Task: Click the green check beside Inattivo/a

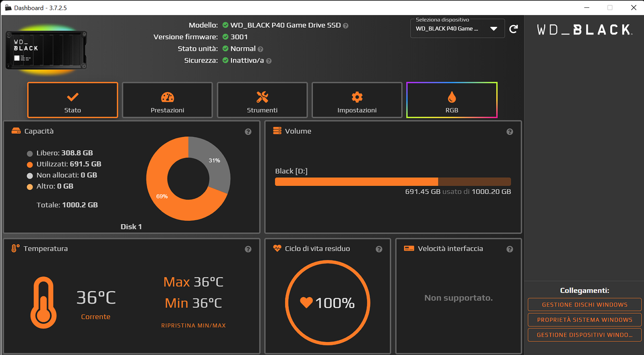Action: pos(225,60)
